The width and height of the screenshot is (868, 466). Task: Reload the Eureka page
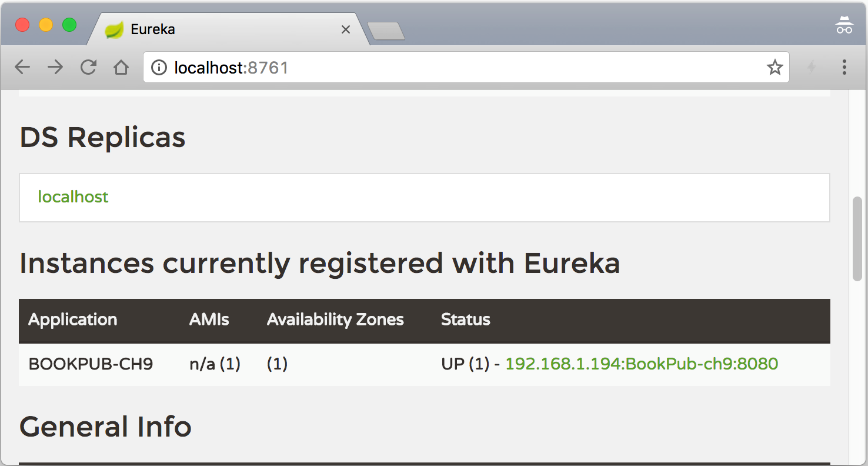point(88,67)
